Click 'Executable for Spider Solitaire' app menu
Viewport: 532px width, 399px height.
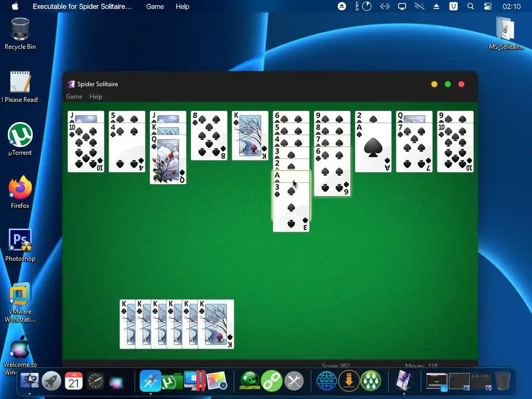pyautogui.click(x=82, y=6)
